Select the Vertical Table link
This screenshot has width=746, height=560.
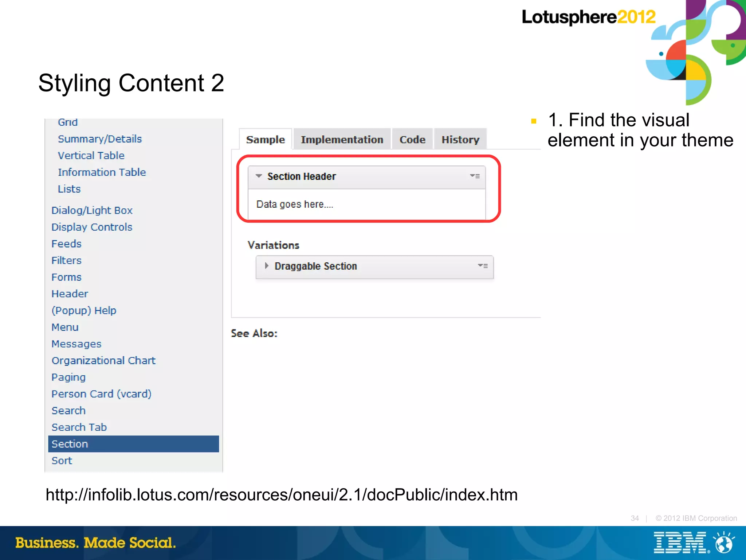click(91, 156)
